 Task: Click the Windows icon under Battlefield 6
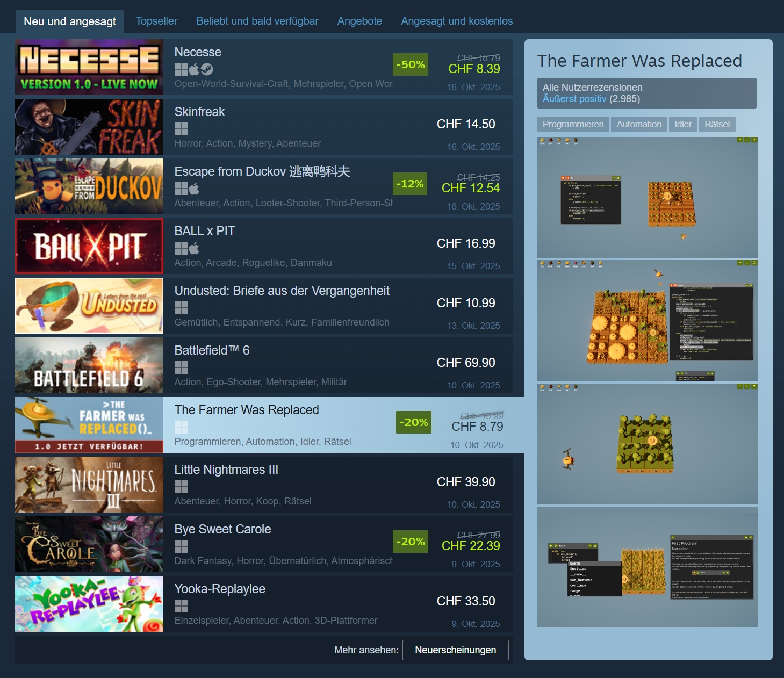[181, 367]
